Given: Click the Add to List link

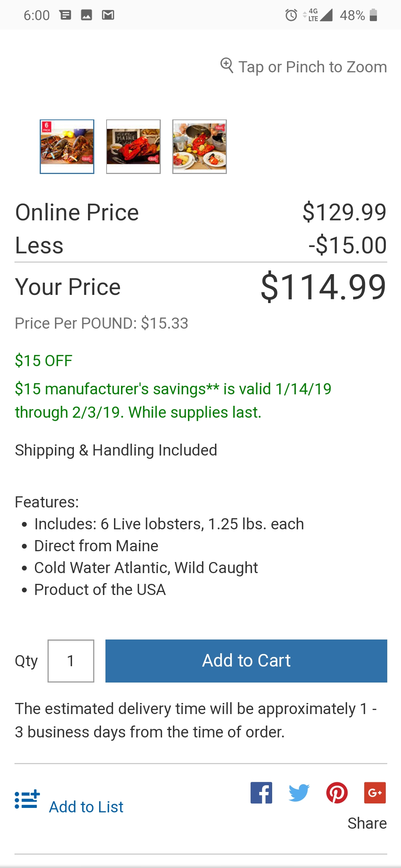Looking at the screenshot, I should [x=86, y=807].
